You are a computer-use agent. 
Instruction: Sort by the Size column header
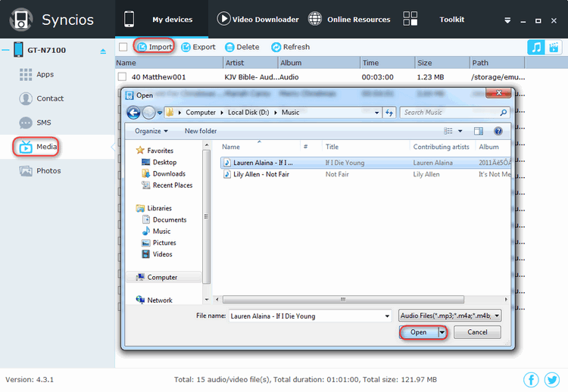[442, 63]
